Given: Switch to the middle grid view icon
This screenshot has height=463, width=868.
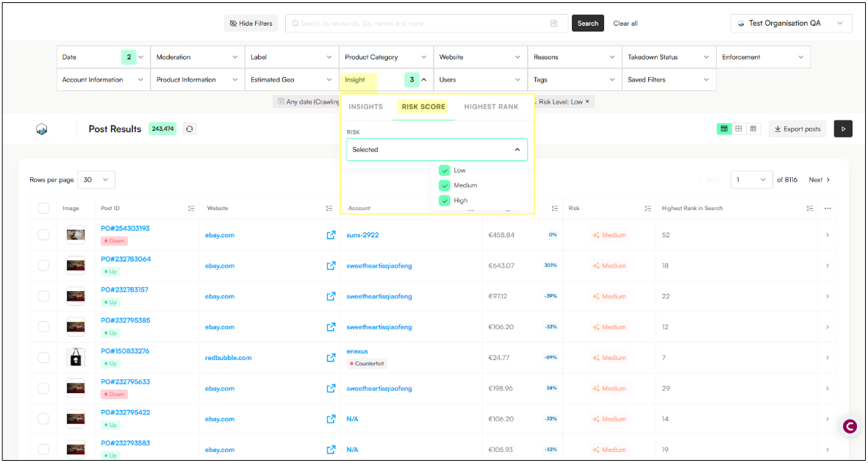Looking at the screenshot, I should click(x=739, y=129).
